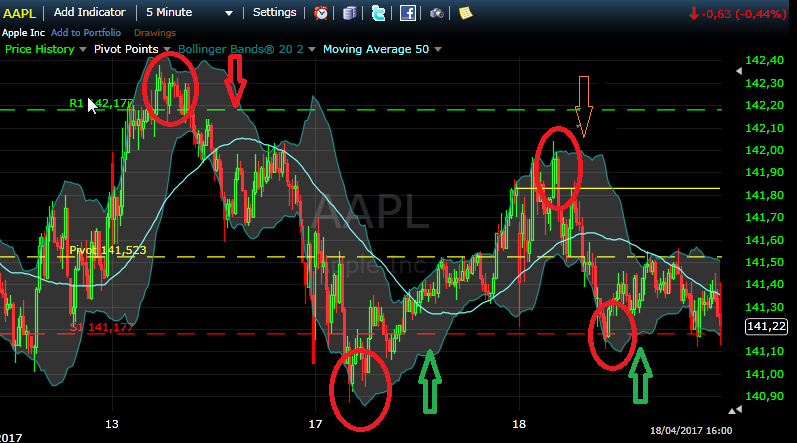The image size is (797, 443).
Task: Select the Moving Average 50 label
Action: click(x=376, y=49)
